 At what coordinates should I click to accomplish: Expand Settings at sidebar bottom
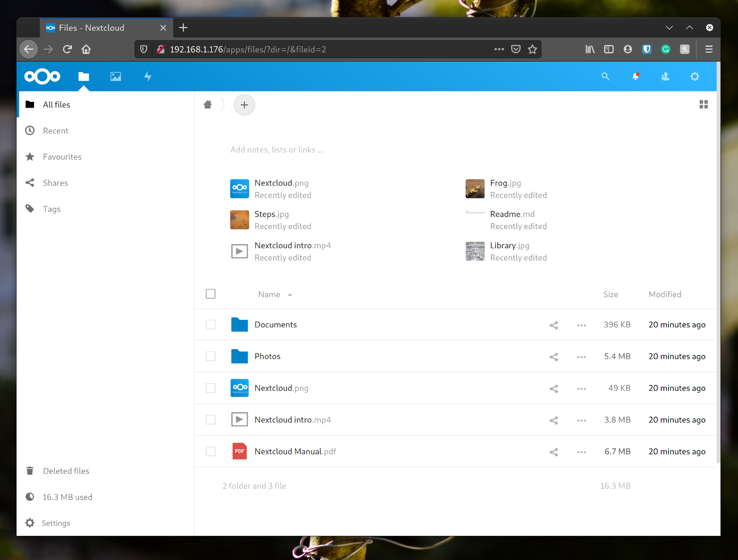coord(106,523)
